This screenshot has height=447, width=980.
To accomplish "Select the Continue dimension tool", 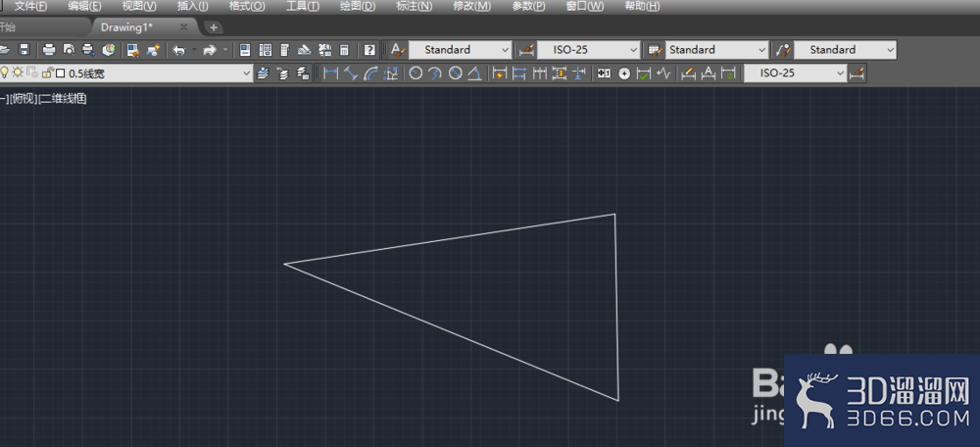I will 539,74.
